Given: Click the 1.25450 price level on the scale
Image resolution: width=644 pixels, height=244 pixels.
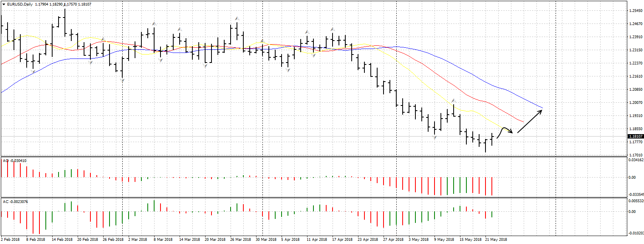Looking at the screenshot, I should coord(636,11).
